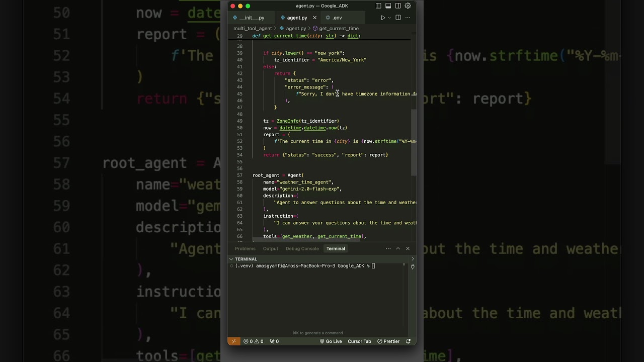Click name "weather_time_agent" string
This screenshot has width=644, height=362.
click(304, 182)
